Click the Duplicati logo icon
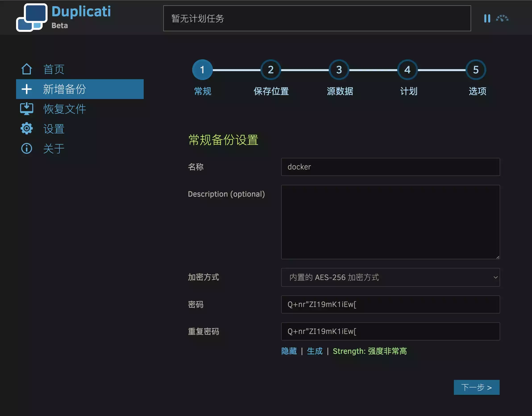The image size is (532, 416). (32, 18)
